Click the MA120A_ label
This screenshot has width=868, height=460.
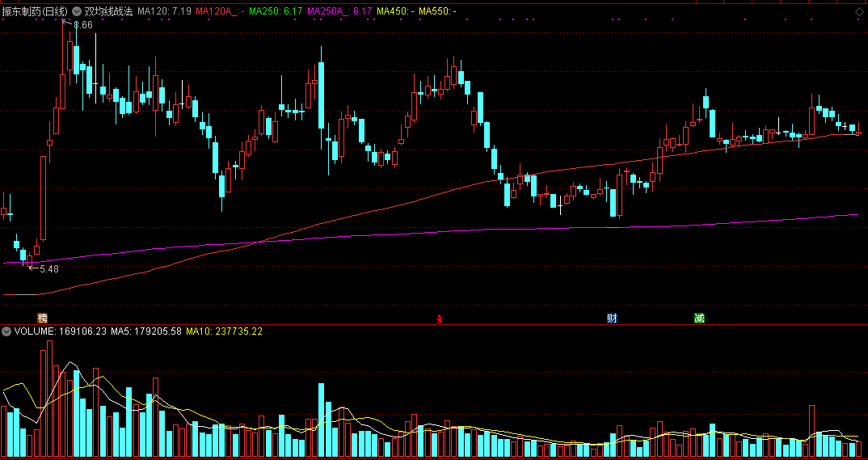click(x=220, y=11)
